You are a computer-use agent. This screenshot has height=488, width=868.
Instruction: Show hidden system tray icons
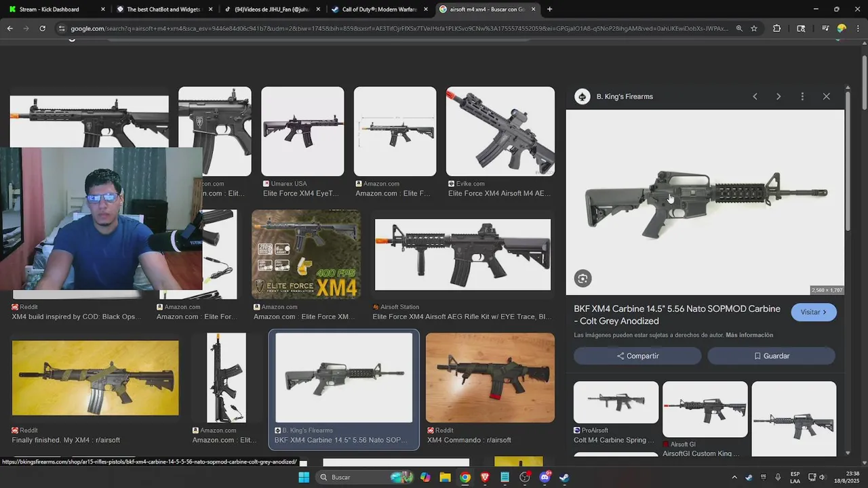tap(734, 477)
